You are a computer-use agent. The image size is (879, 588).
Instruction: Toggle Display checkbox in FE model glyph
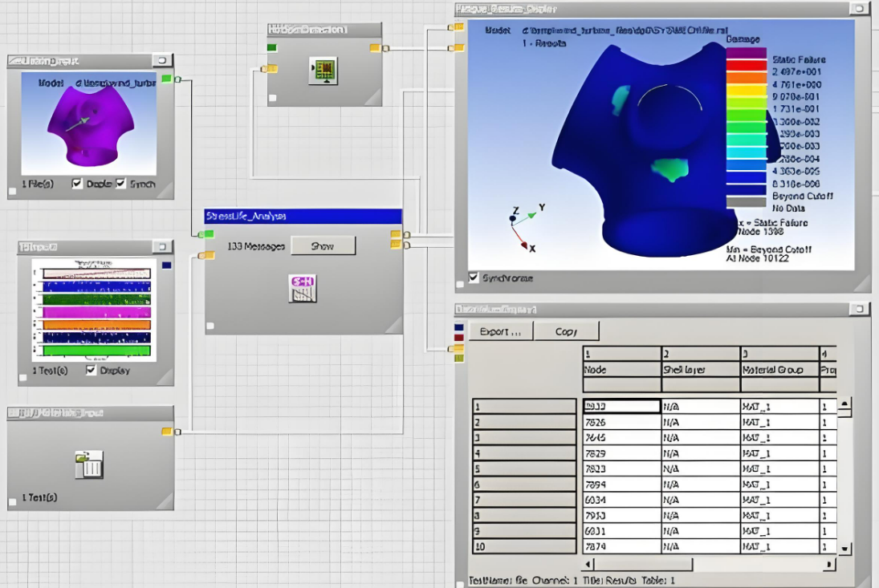coord(77,184)
